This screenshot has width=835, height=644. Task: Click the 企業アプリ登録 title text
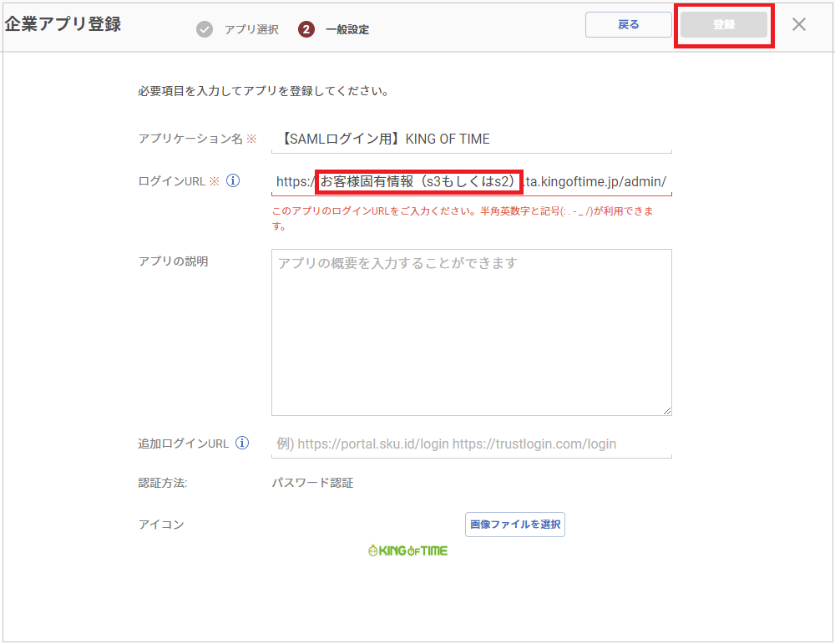pos(63,24)
